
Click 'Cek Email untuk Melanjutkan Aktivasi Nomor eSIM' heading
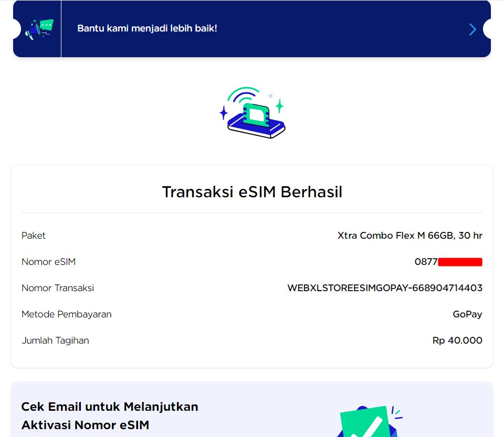(110, 415)
